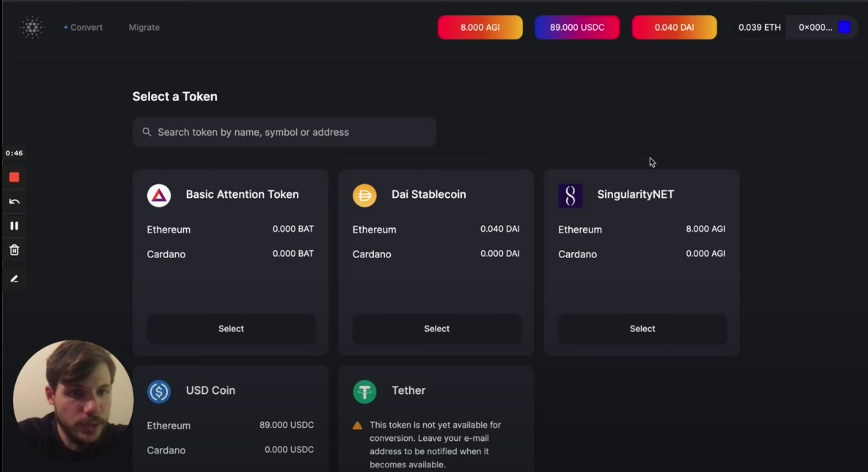Click the 0.000 AGI Cardano value
This screenshot has width=868, height=472.
tap(706, 253)
